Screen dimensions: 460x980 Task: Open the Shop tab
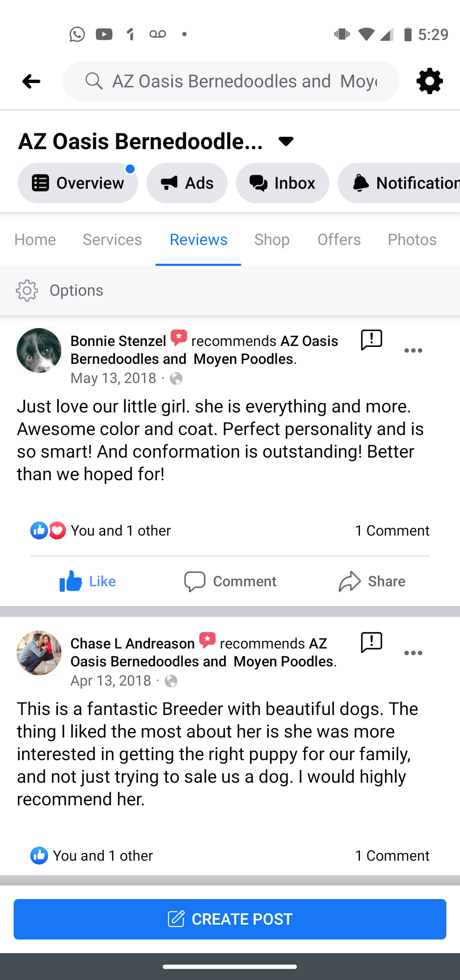pyautogui.click(x=272, y=239)
